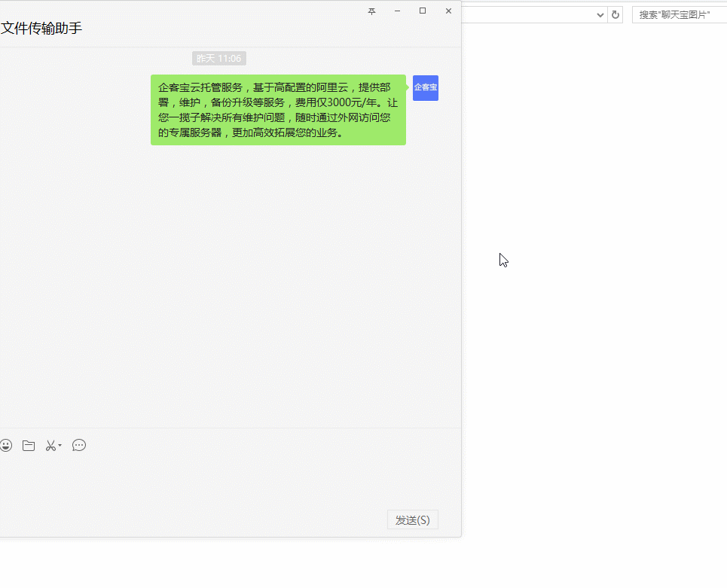Click inside the message typing area
The width and height of the screenshot is (727, 588).
tap(226, 482)
